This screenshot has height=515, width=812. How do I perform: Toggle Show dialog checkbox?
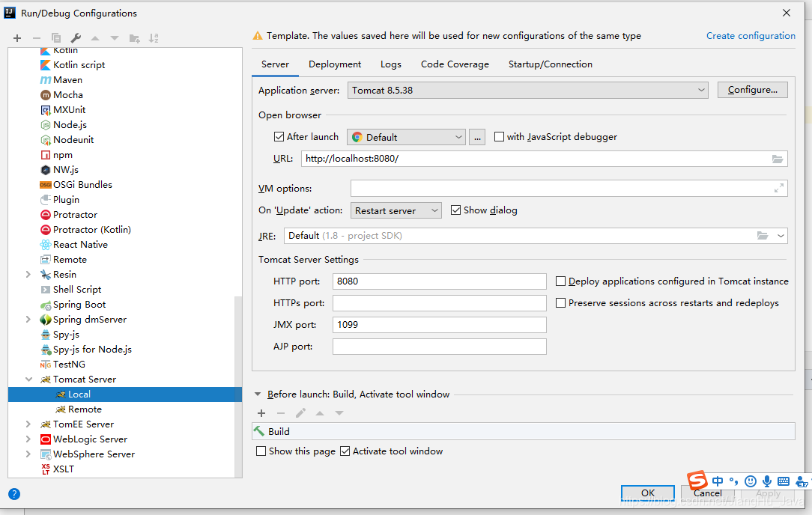[455, 210]
